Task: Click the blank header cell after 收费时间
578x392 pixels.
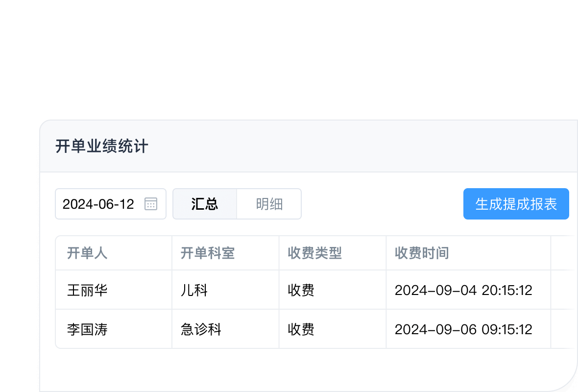Action: [563, 253]
